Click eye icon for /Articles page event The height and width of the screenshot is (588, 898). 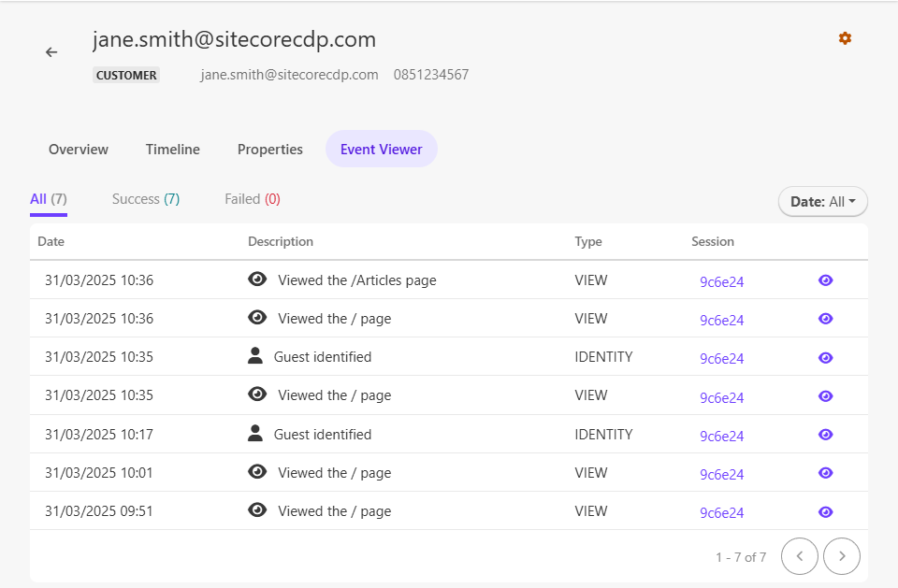[825, 280]
